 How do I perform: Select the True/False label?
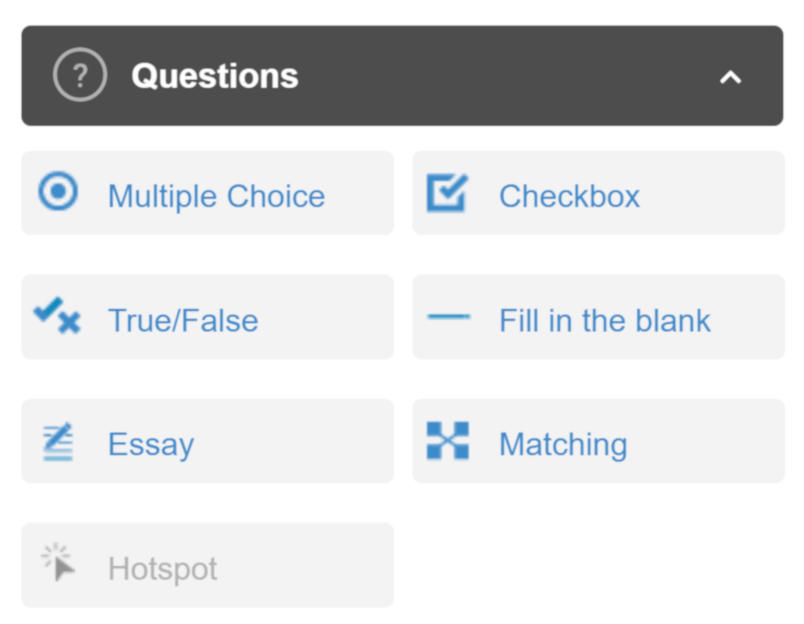click(183, 321)
